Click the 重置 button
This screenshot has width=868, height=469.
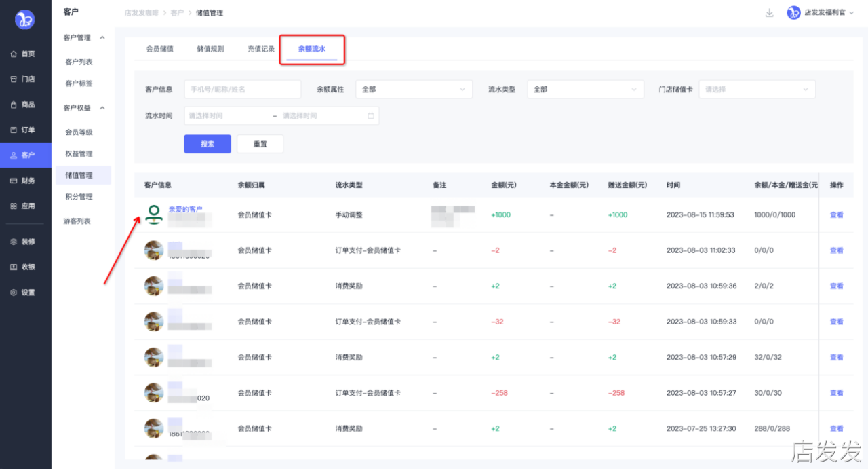point(260,144)
